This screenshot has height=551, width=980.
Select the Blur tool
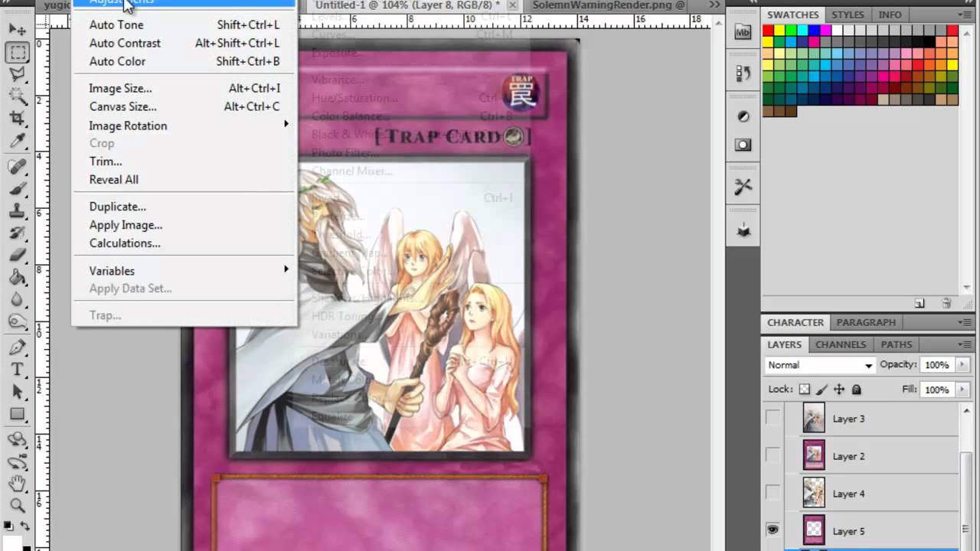[x=18, y=299]
